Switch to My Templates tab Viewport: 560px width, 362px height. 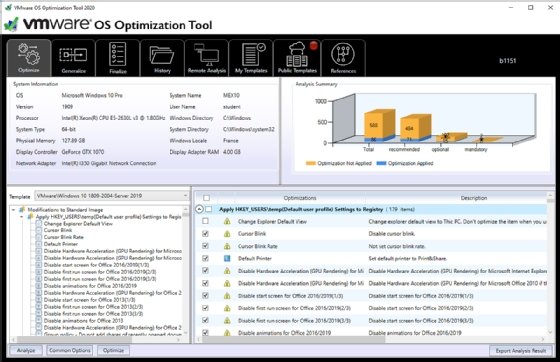251,58
